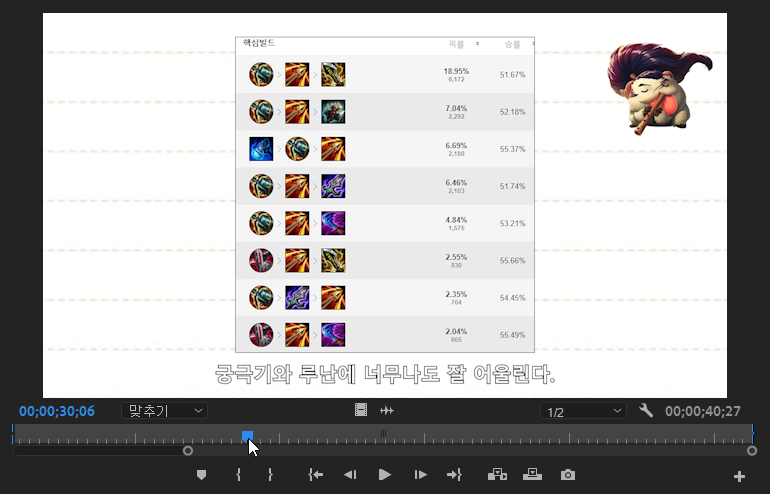
Task: Click the current timecode 00;00;30;06
Action: click(57, 411)
